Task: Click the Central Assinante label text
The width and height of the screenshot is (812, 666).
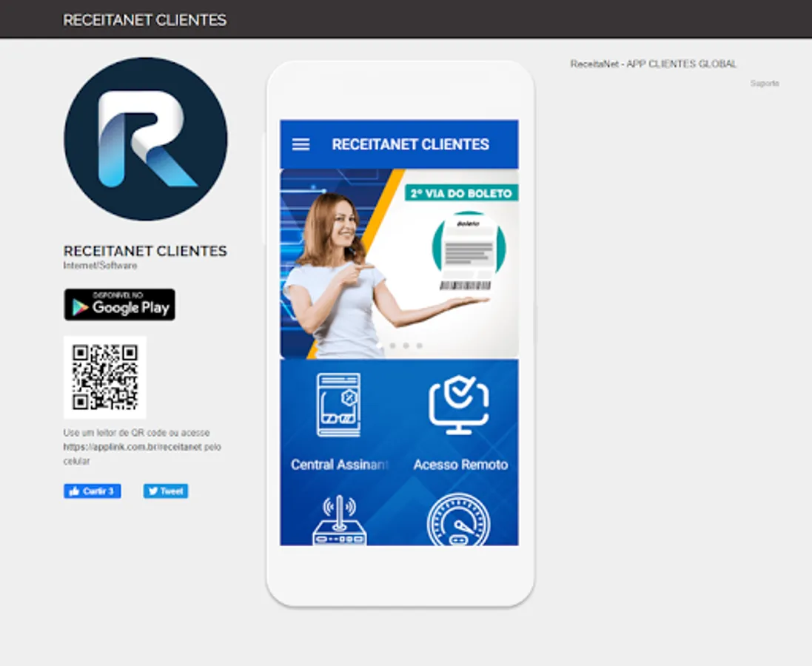Action: pyautogui.click(x=340, y=465)
